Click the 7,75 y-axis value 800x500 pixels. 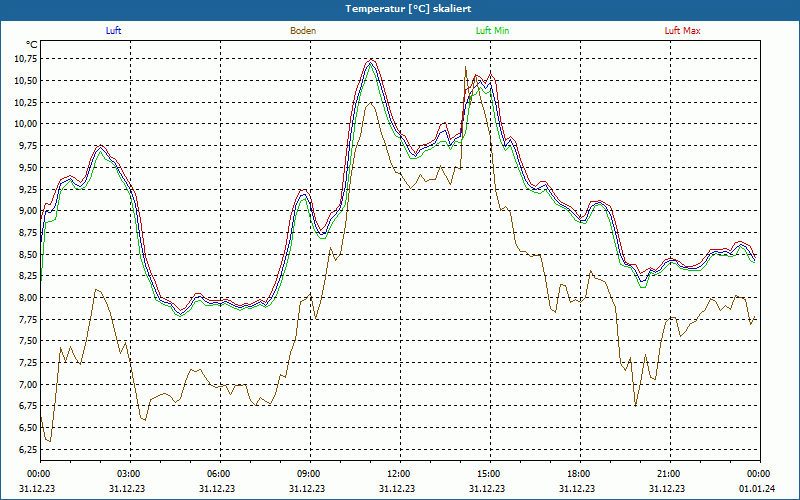pos(29,319)
